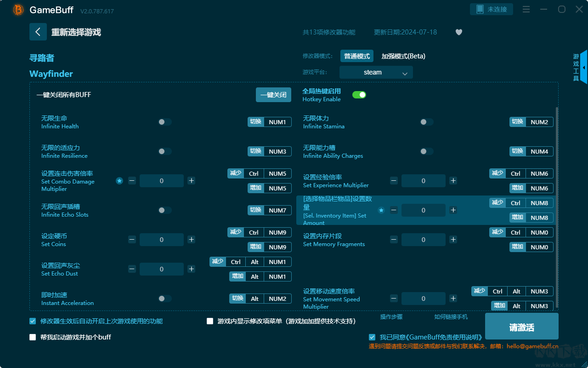Maximize the GameBuff window

pos(561,9)
